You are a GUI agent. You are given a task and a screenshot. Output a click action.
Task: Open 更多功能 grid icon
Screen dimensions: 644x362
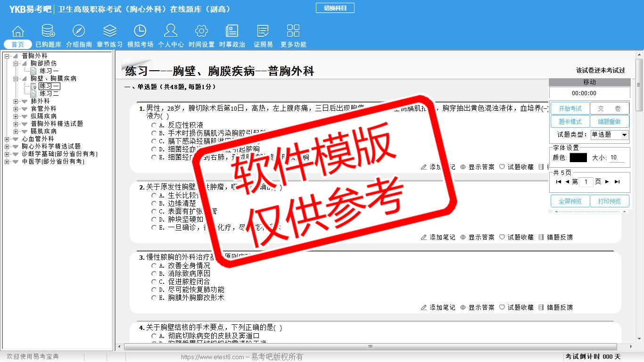tap(293, 32)
